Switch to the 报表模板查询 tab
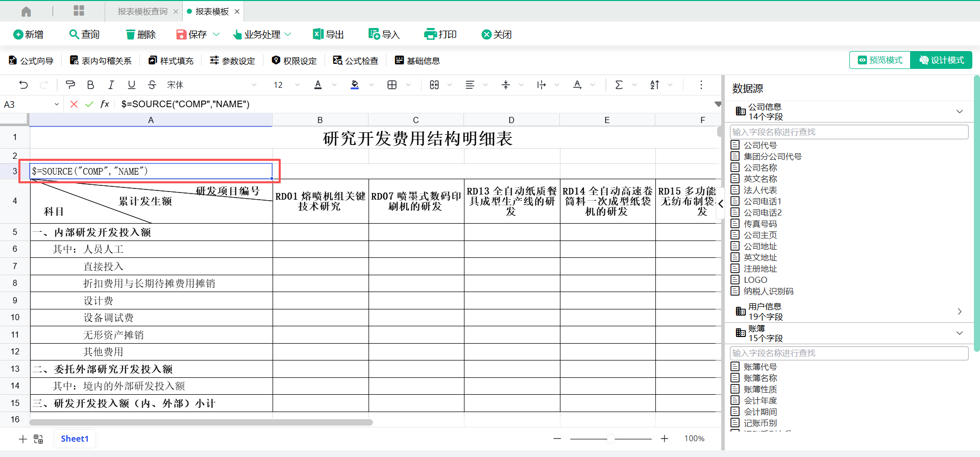Viewport: 980px width, 457px height. click(142, 11)
